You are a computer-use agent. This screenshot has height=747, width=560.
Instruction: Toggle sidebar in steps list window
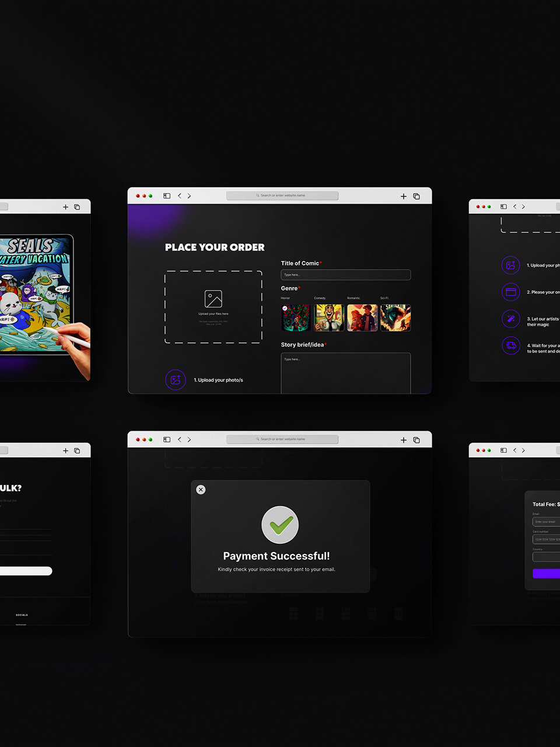(503, 207)
